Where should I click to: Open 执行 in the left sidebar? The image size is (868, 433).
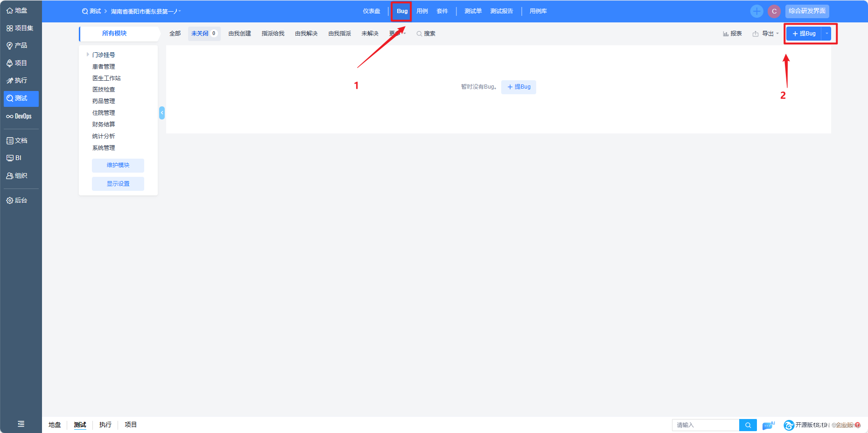coord(17,80)
